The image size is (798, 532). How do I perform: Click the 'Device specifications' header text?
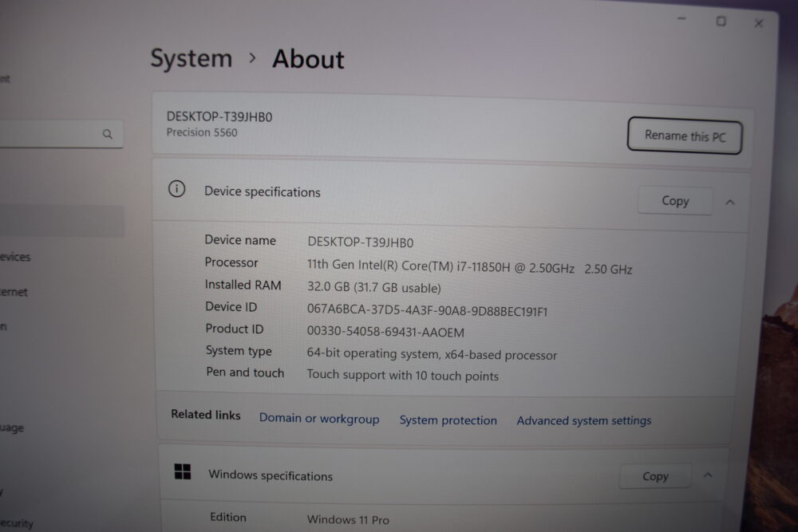click(262, 191)
